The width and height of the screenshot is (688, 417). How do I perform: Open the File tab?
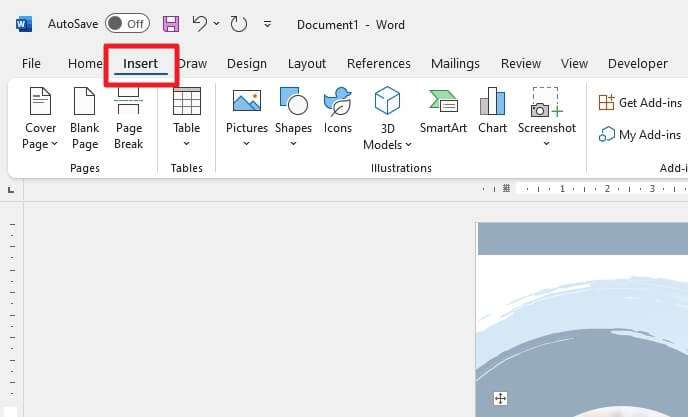[x=31, y=64]
